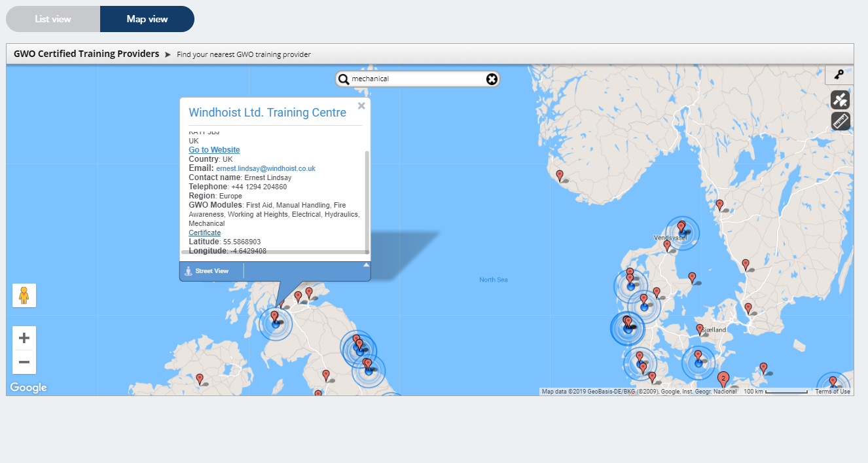Click the popup title "Windhoist Ltd. Training Centre"
Image resolution: width=868 pixels, height=463 pixels.
pyautogui.click(x=267, y=113)
